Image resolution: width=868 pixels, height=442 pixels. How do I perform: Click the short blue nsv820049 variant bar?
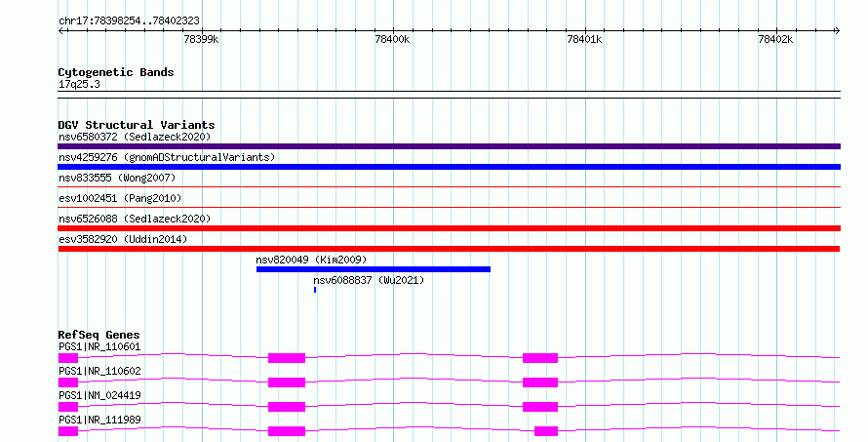[x=374, y=269]
